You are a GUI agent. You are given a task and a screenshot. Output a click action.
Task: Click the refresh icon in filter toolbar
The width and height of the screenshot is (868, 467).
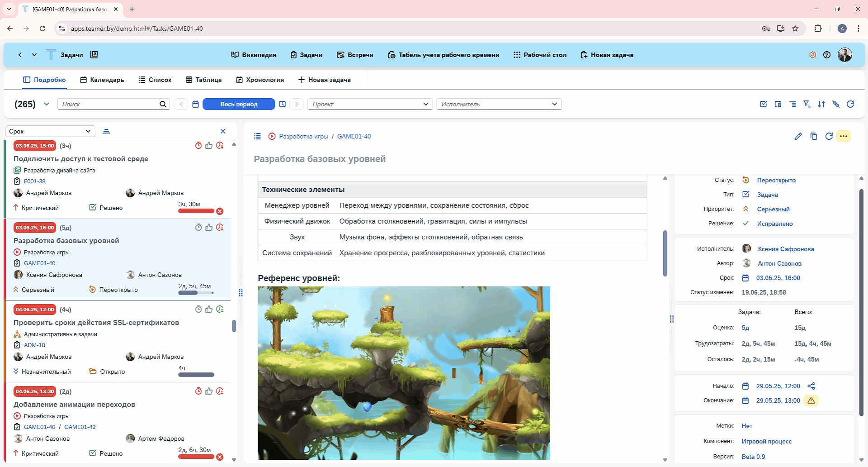pyautogui.click(x=850, y=104)
